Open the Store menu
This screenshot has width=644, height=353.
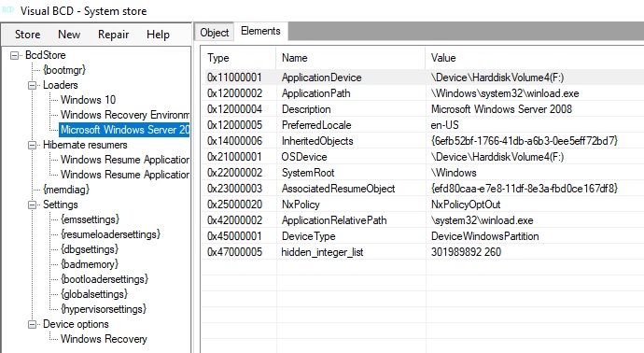pos(27,35)
